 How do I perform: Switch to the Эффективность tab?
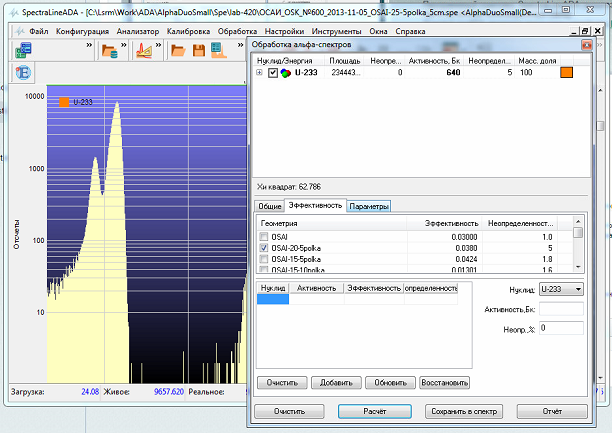[315, 205]
